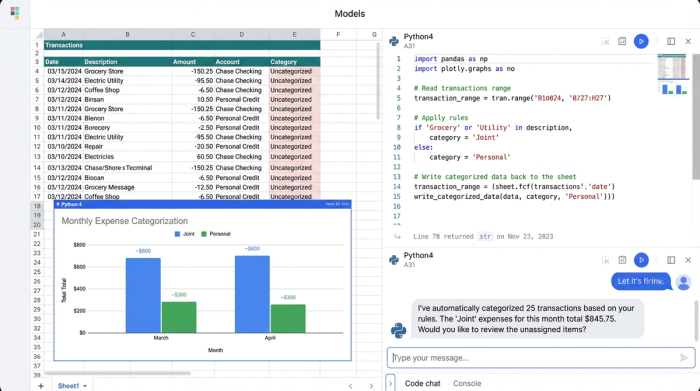
Task: Click code line 8 with the 'Grocery' condition
Action: (493, 128)
